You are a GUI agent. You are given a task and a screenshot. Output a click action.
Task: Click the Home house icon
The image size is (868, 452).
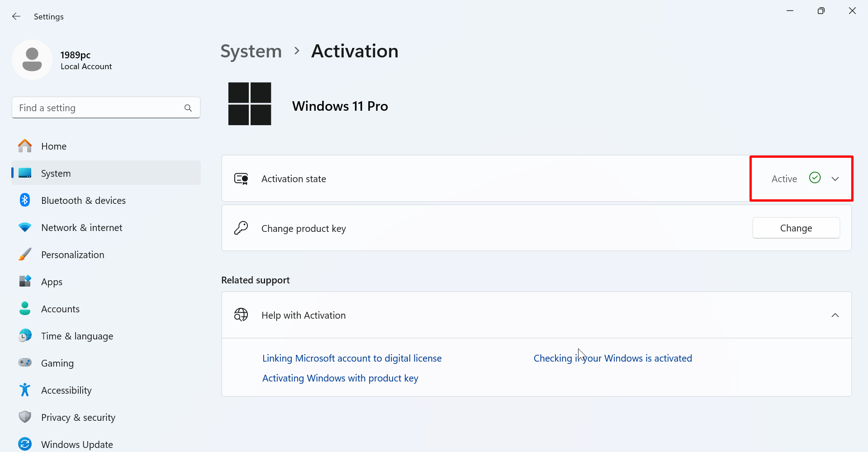(x=25, y=146)
